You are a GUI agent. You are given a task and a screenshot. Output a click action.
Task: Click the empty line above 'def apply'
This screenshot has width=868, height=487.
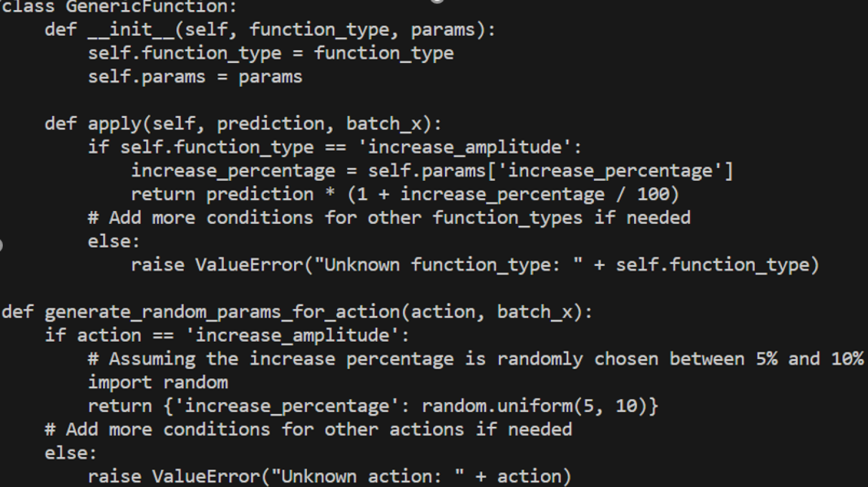pyautogui.click(x=223, y=100)
